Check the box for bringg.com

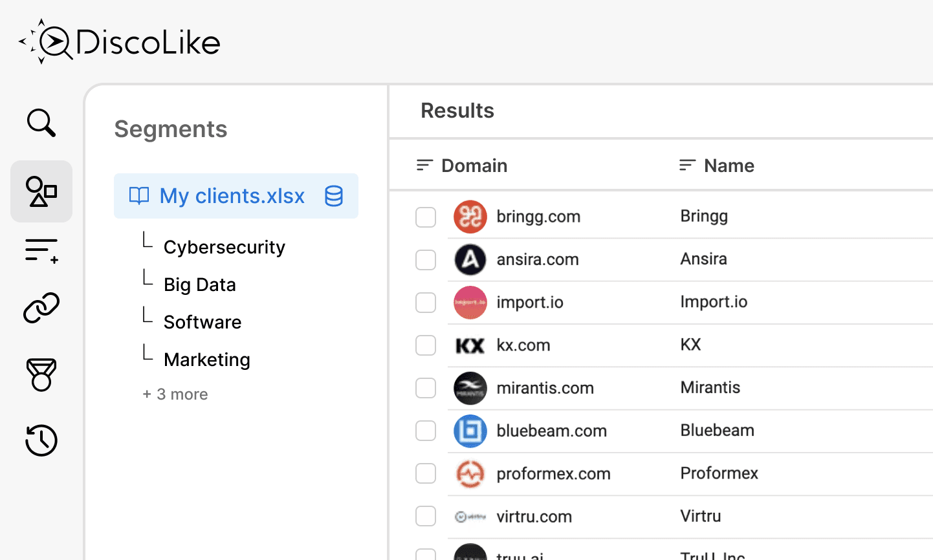pyautogui.click(x=426, y=217)
